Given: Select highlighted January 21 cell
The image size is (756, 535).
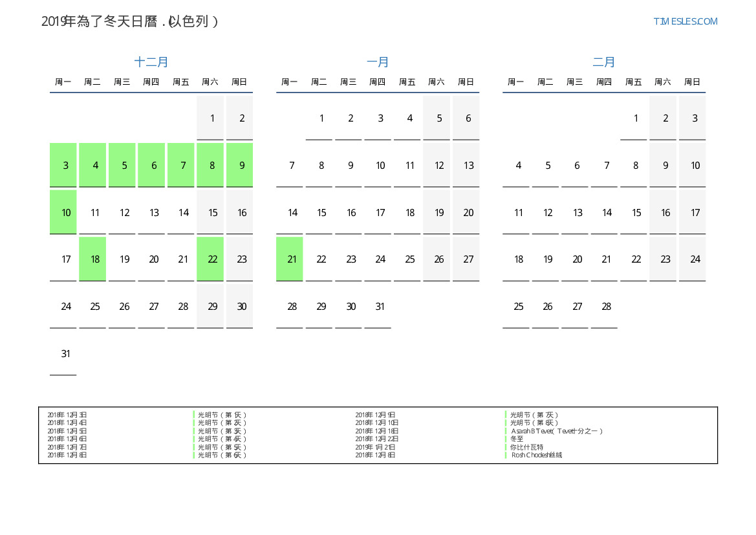Looking at the screenshot, I should tap(290, 259).
